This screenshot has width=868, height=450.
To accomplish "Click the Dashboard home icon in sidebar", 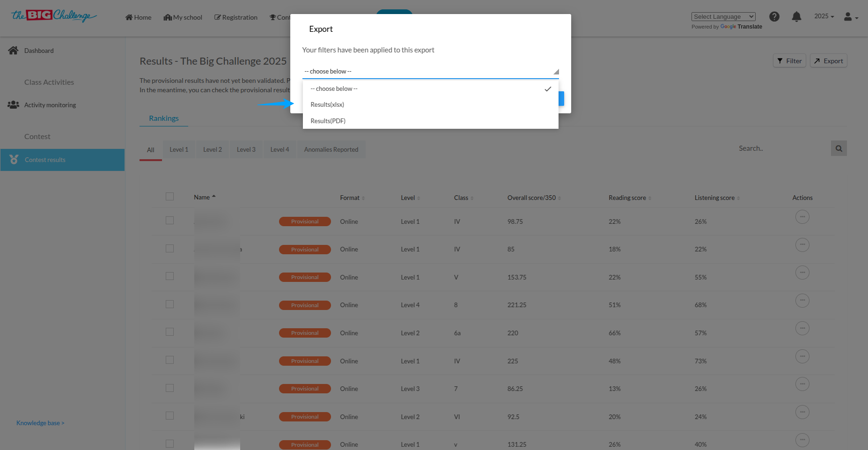I will 13,50.
